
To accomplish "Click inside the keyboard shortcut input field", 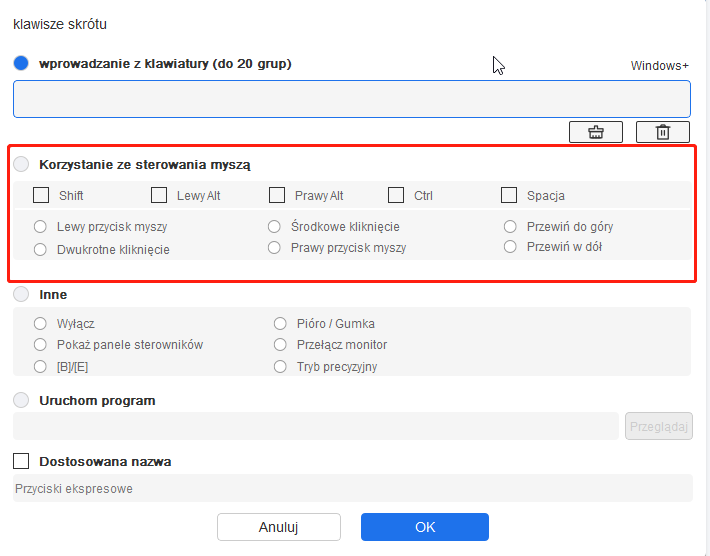I will (352, 99).
